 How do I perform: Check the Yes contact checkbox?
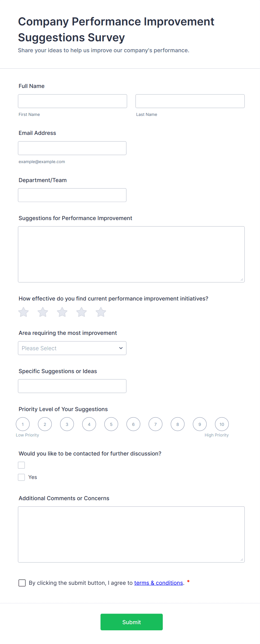[x=22, y=477]
